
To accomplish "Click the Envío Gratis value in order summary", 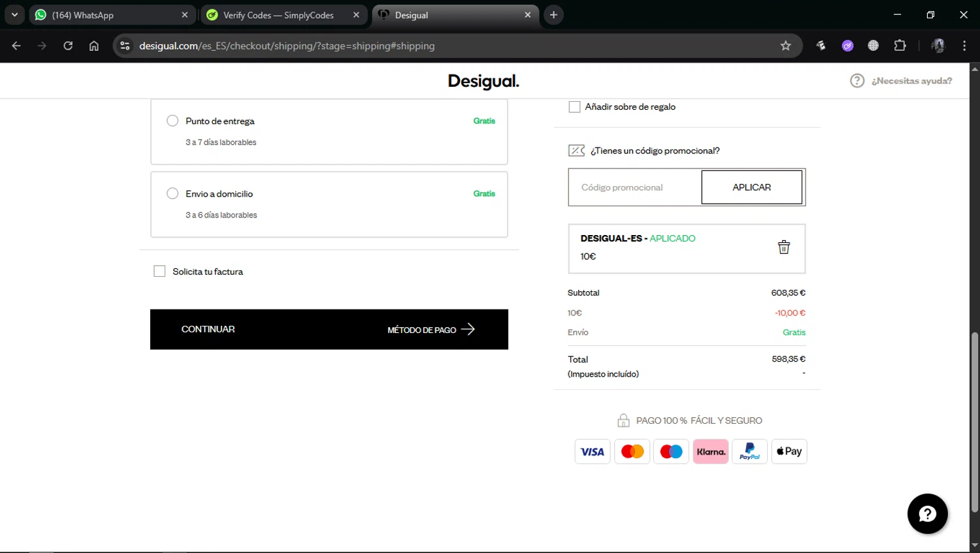I will click(x=794, y=332).
